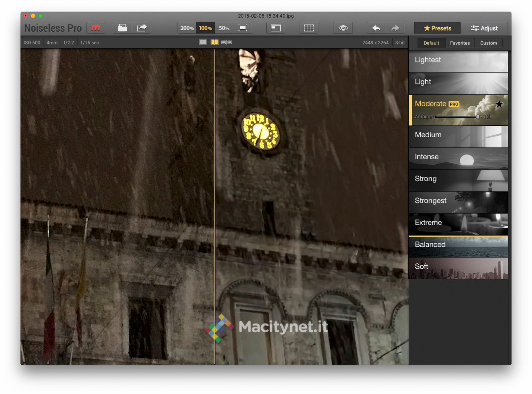Select the Default presets tab

[x=431, y=43]
